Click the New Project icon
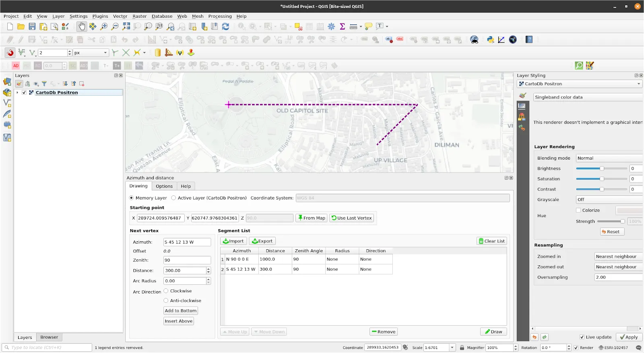The height and width of the screenshot is (353, 644). 10,27
